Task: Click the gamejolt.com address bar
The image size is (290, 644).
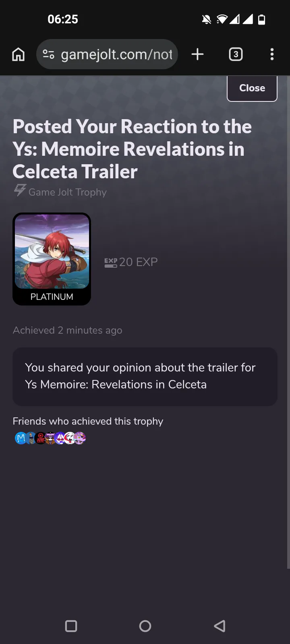Action: point(107,54)
